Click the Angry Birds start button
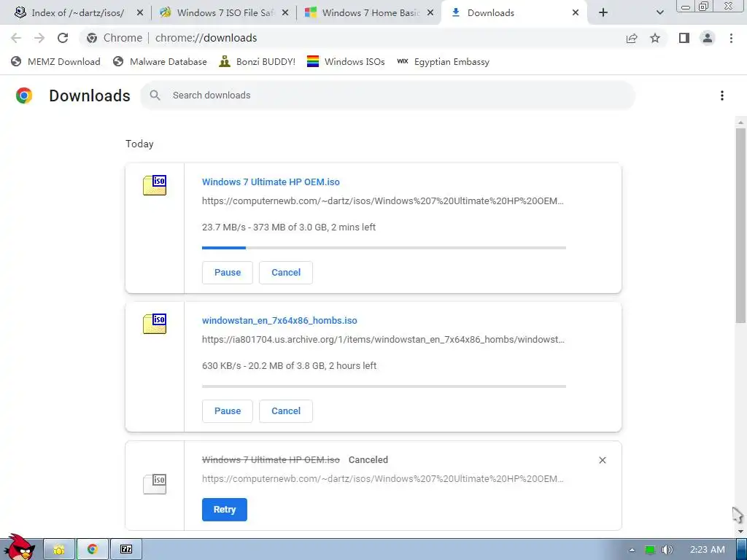This screenshot has height=560, width=747. 19,548
